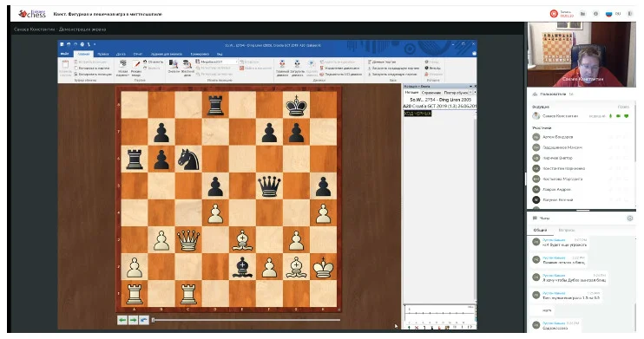644x339 pixels.
Task: Click the black knight on c6
Action: click(x=188, y=160)
